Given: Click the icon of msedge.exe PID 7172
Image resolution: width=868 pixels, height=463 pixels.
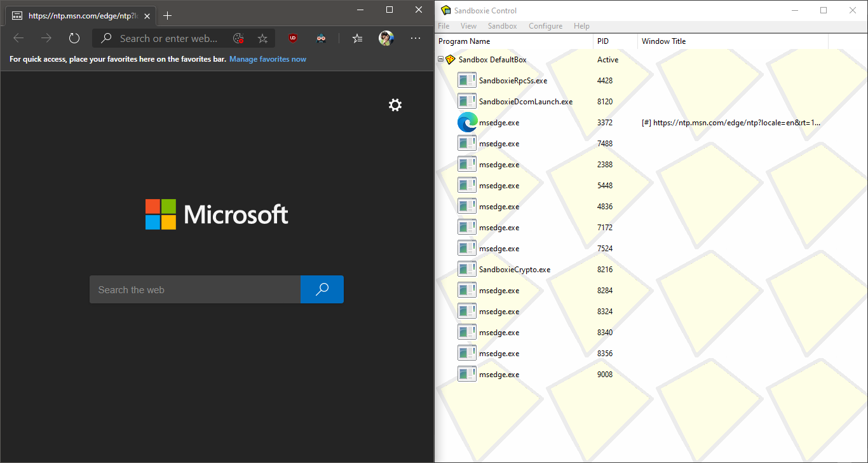Looking at the screenshot, I should click(x=467, y=228).
